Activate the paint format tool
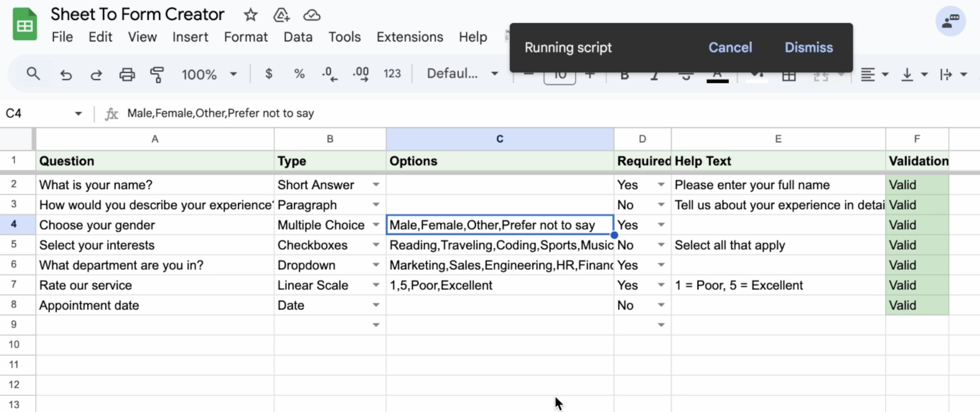 [x=157, y=75]
